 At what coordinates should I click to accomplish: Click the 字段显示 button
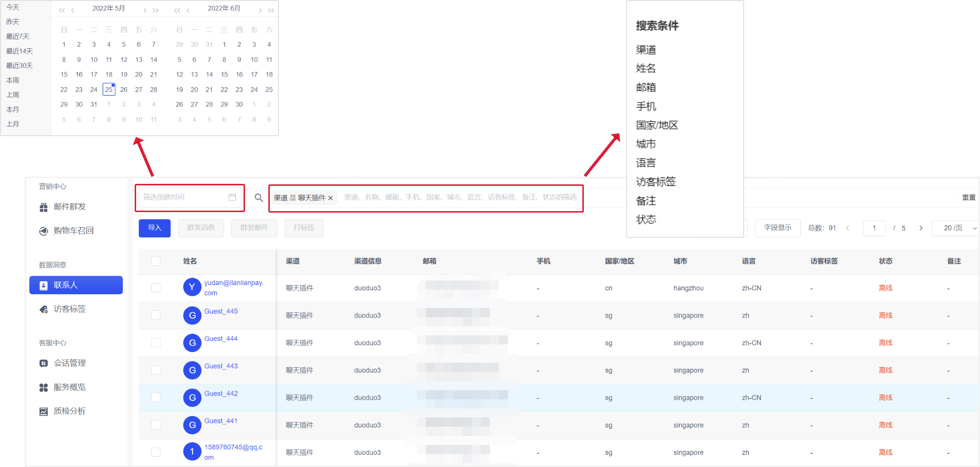click(x=777, y=228)
